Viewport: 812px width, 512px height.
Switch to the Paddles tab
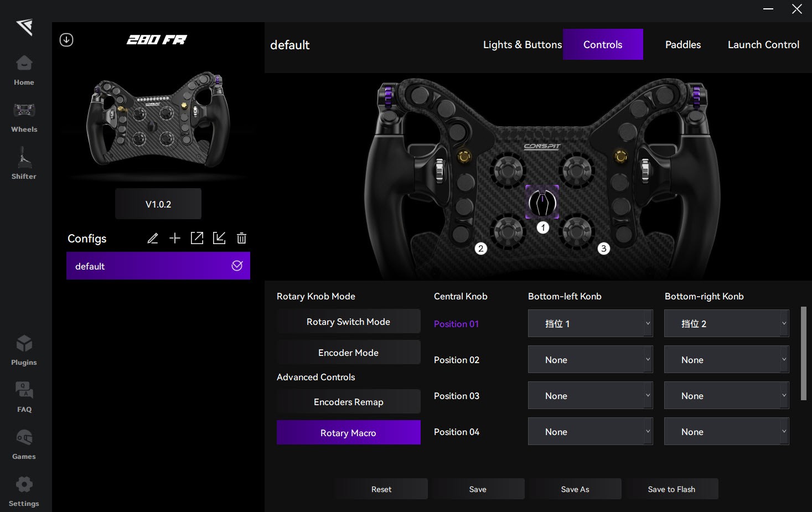click(683, 45)
